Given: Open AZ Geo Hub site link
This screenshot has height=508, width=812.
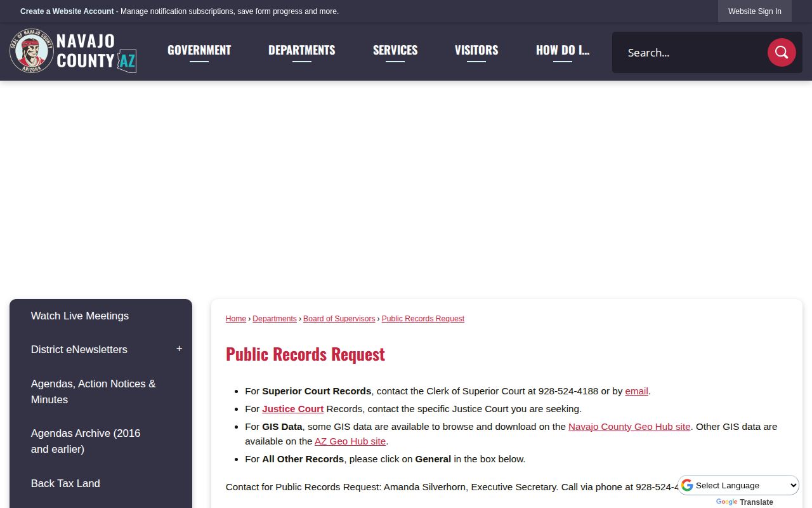Looking at the screenshot, I should point(350,441).
